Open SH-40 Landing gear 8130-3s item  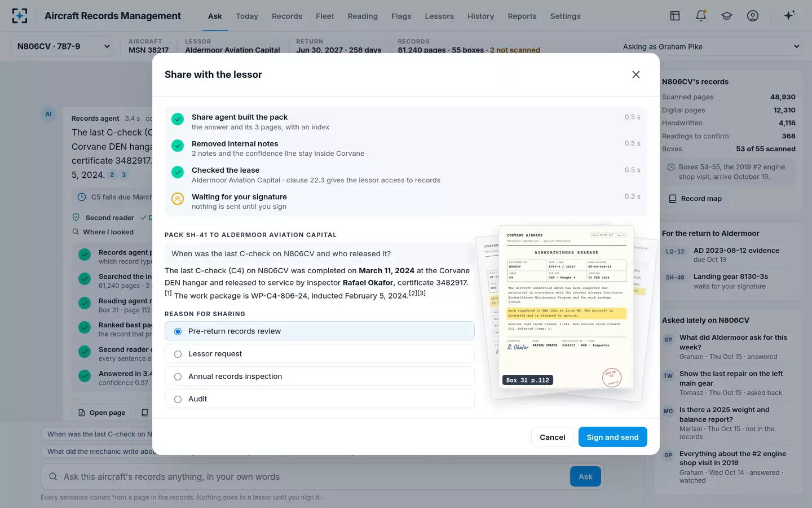coord(729,281)
